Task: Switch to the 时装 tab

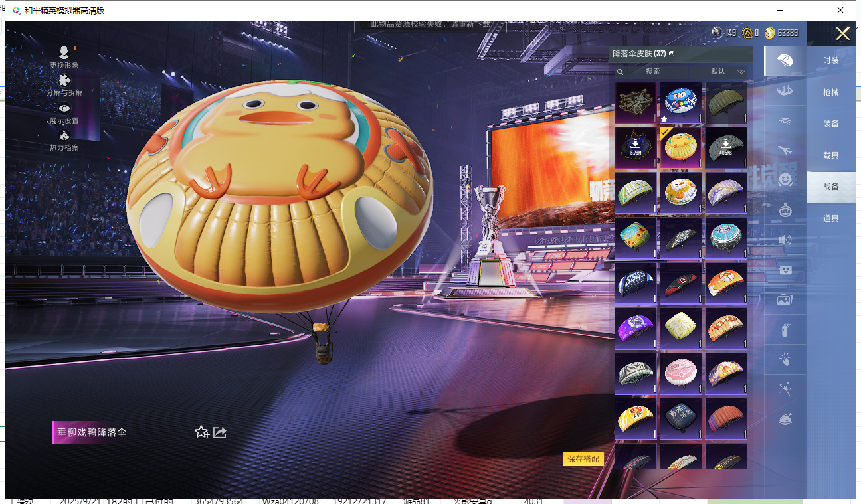Action: [830, 60]
